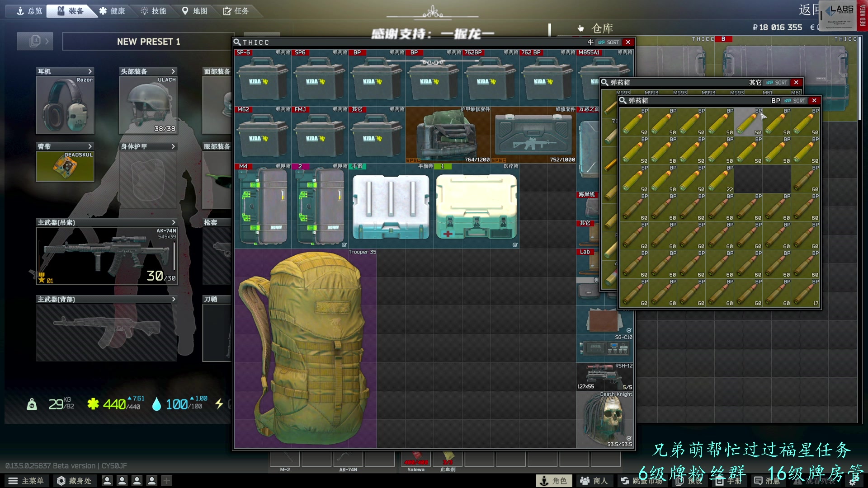Viewport: 868px width, 488px height.
Task: Select the DEADSKUL armband
Action: tap(65, 166)
